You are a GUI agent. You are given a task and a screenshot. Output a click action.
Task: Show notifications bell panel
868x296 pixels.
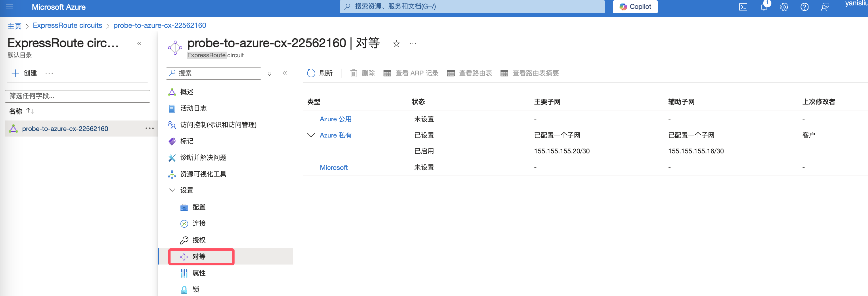point(764,7)
